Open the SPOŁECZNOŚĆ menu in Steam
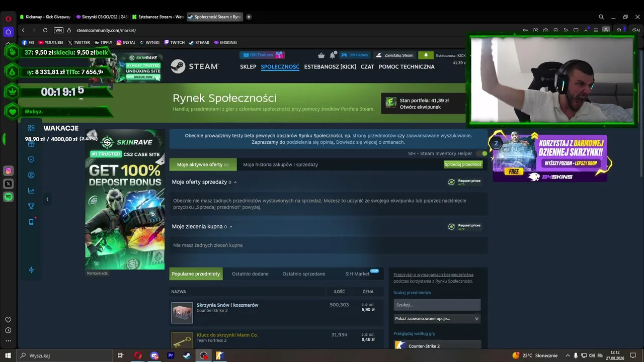 [280, 67]
